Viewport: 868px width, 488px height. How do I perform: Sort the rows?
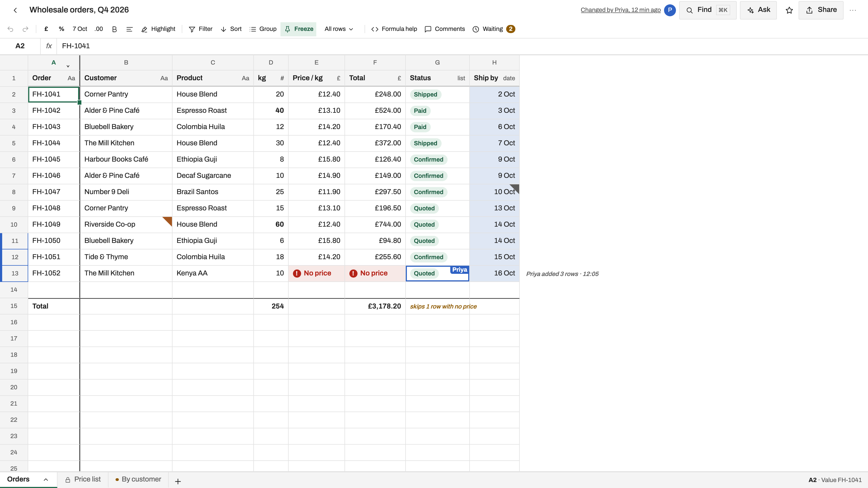coord(231,29)
